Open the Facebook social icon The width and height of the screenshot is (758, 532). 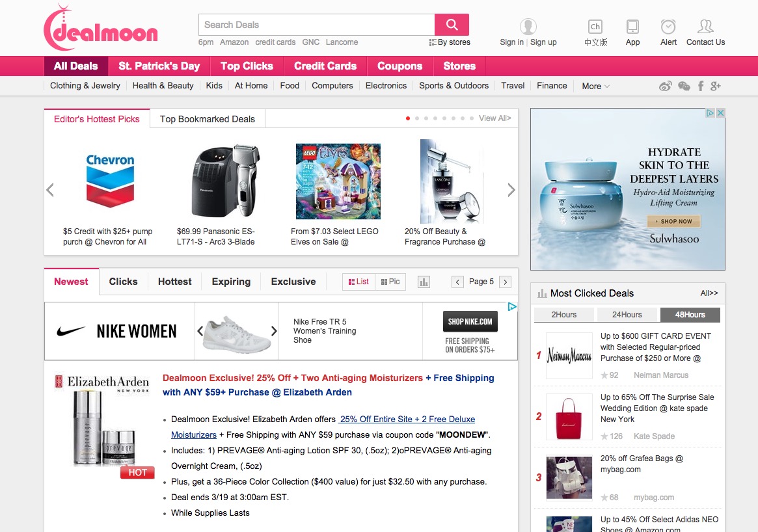coord(701,86)
